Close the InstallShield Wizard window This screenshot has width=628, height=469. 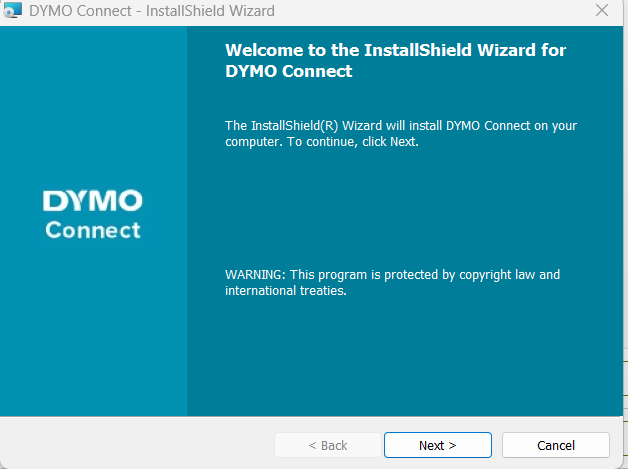[602, 10]
